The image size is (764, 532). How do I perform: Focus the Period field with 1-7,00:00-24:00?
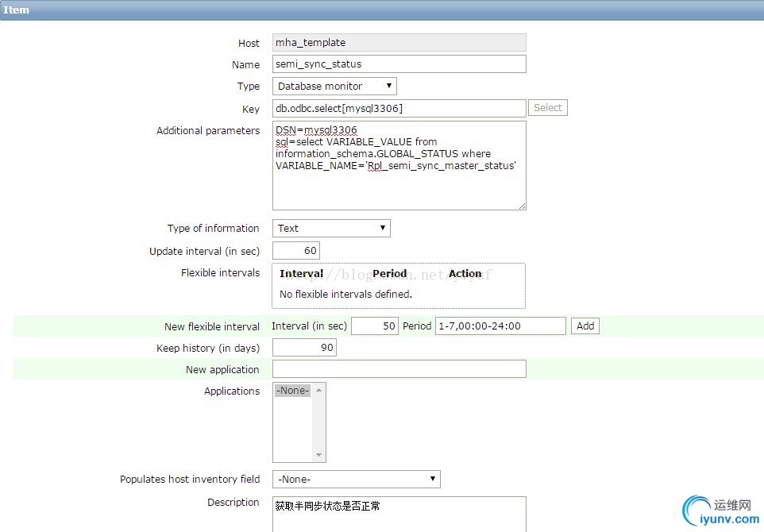point(500,326)
